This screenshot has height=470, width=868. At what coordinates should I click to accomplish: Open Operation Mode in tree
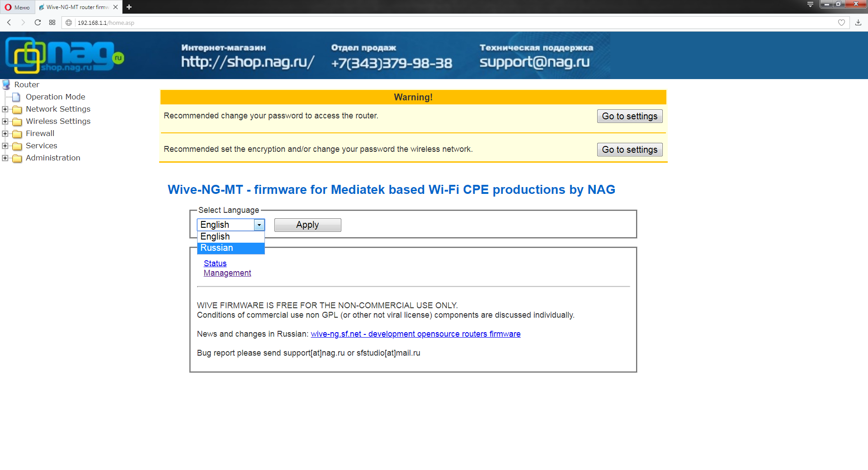(55, 97)
